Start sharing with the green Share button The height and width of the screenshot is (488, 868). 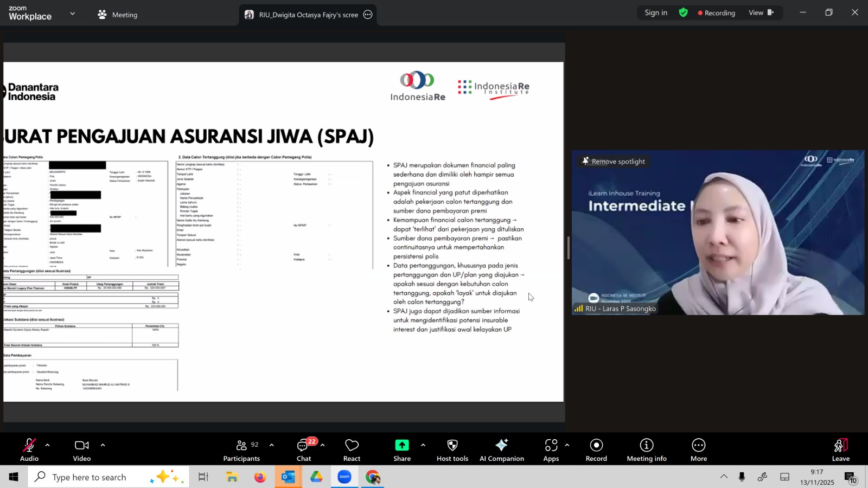click(x=401, y=450)
